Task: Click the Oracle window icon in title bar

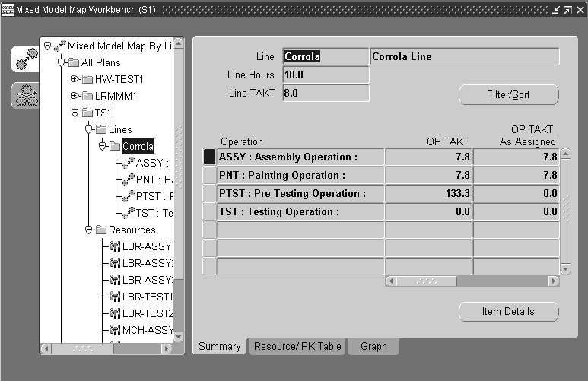Action: point(8,10)
